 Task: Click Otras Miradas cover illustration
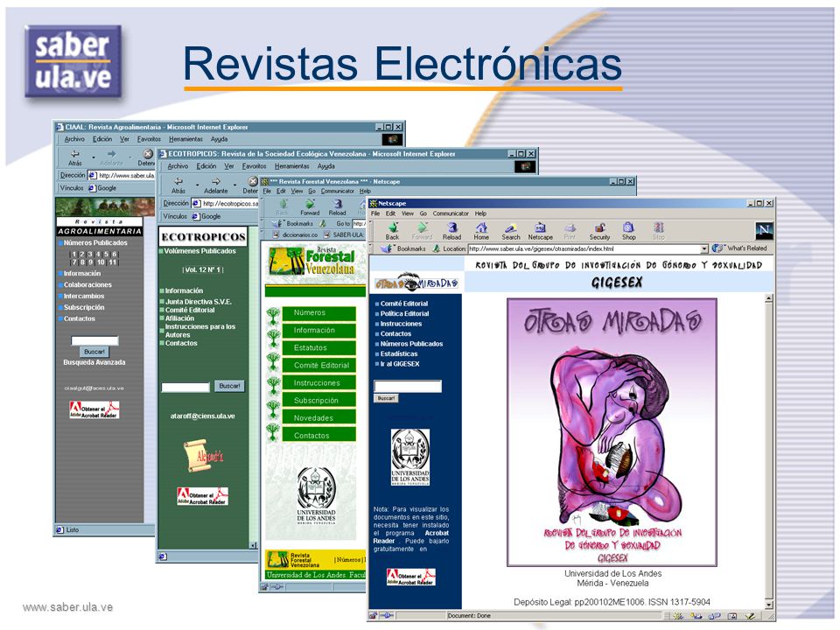point(612,431)
